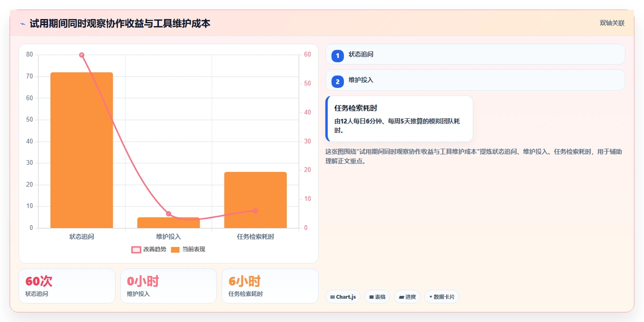The height and width of the screenshot is (322, 644).
Task: Click the left axis value 80
Action: point(29,55)
